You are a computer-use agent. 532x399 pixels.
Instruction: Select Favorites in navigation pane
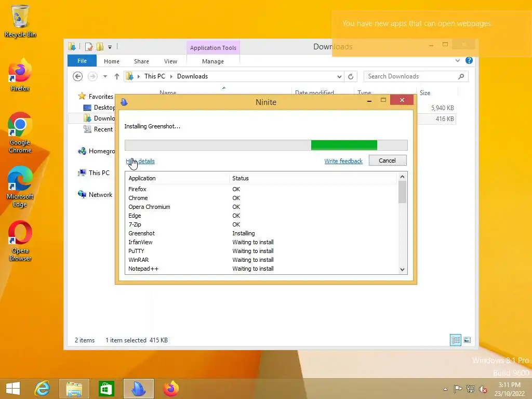101,97
